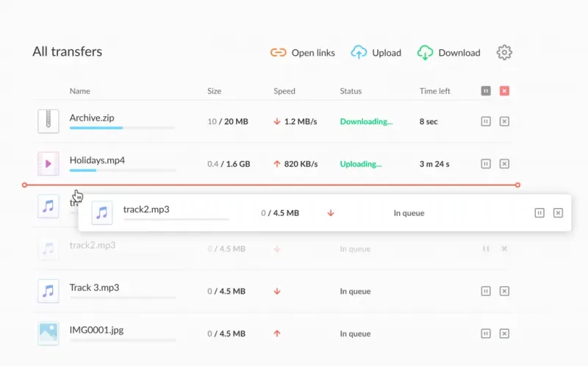Pause the IMG0001.jpg upload
The height and width of the screenshot is (366, 588).
click(x=486, y=334)
